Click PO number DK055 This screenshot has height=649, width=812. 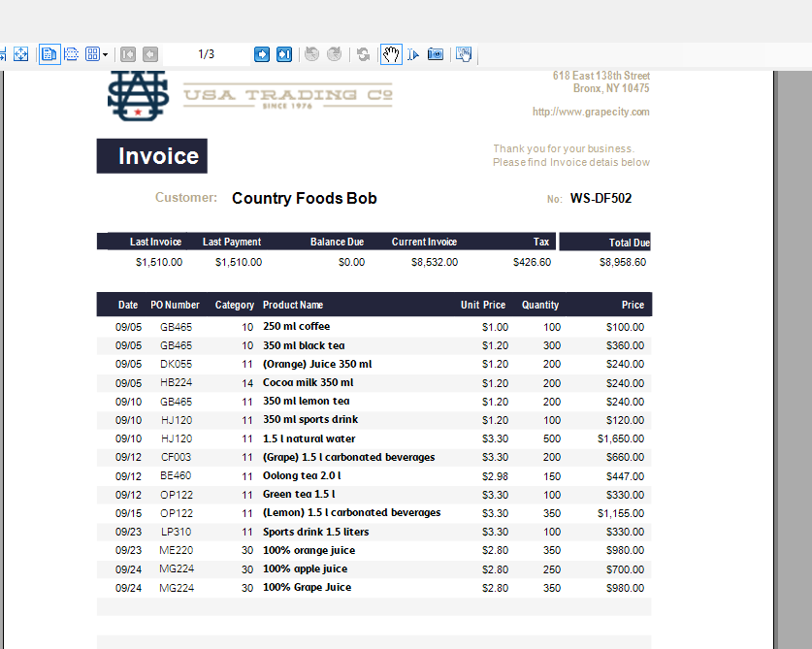click(176, 364)
